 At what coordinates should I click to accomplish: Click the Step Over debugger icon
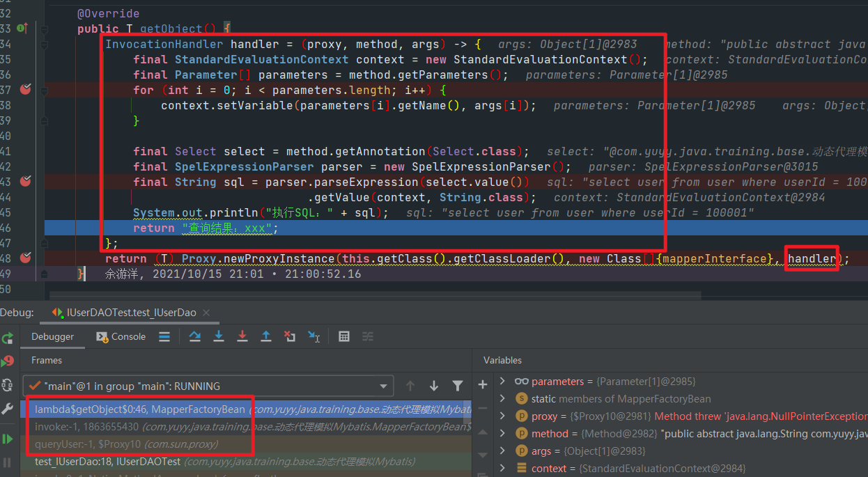click(x=195, y=336)
